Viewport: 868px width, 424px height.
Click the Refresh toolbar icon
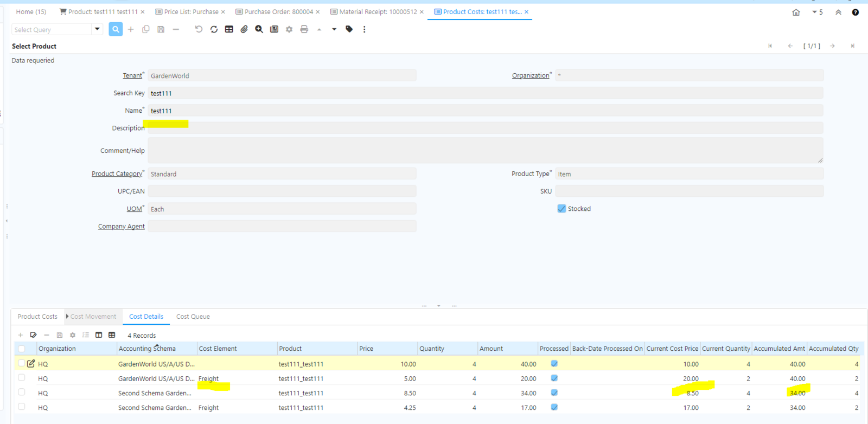coord(214,29)
